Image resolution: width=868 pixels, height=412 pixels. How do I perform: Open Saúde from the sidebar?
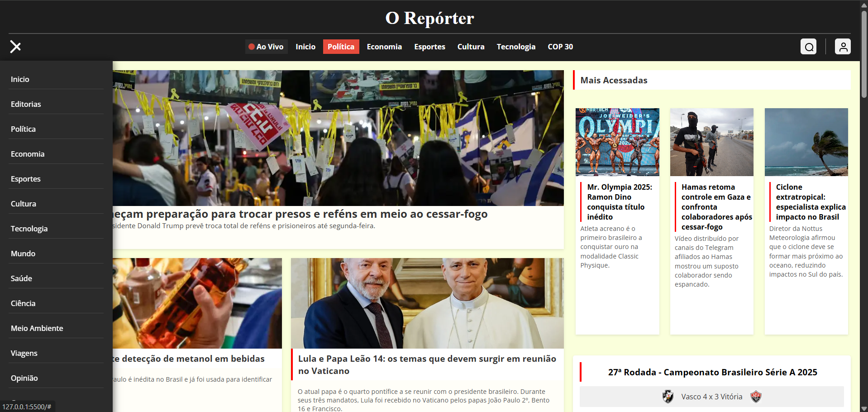coord(21,278)
